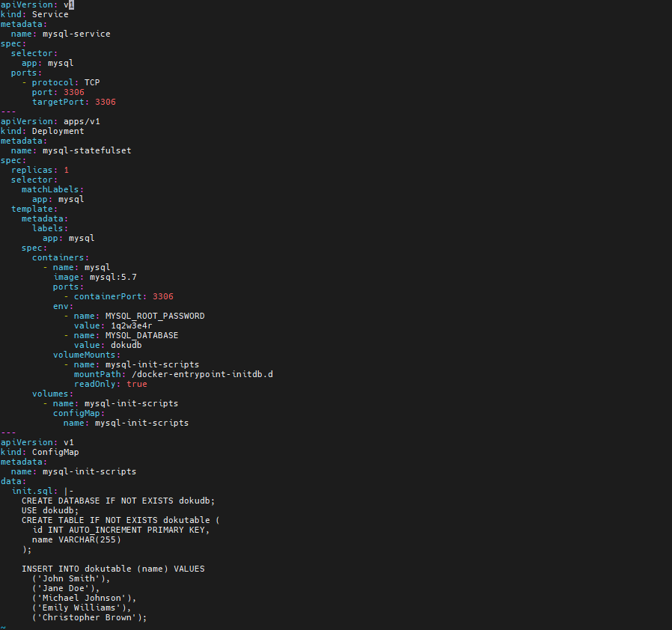672x630 pixels.
Task: Click the 'volumeMounts:' key
Action: pos(87,355)
